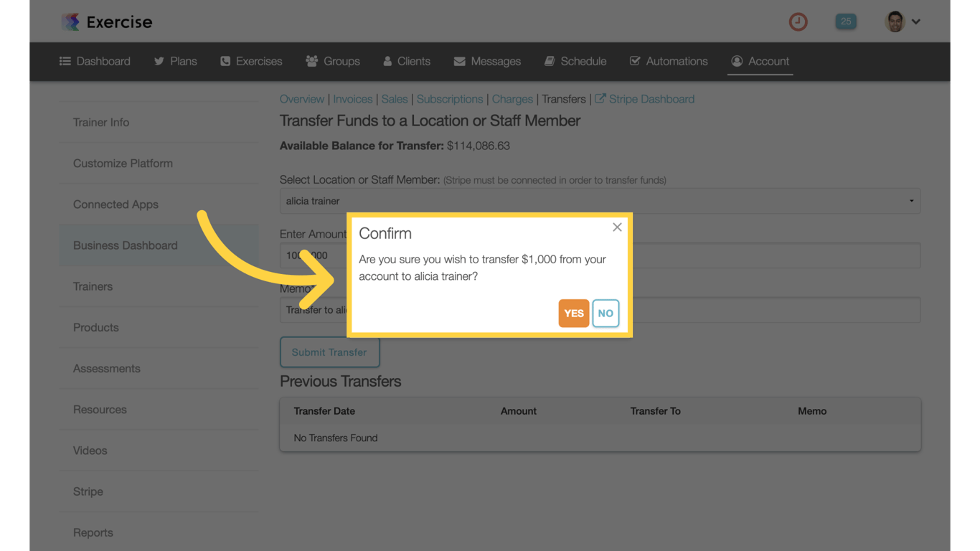Click the available balance $114,086.63 value
Image resolution: width=980 pixels, height=551 pixels.
click(x=479, y=146)
